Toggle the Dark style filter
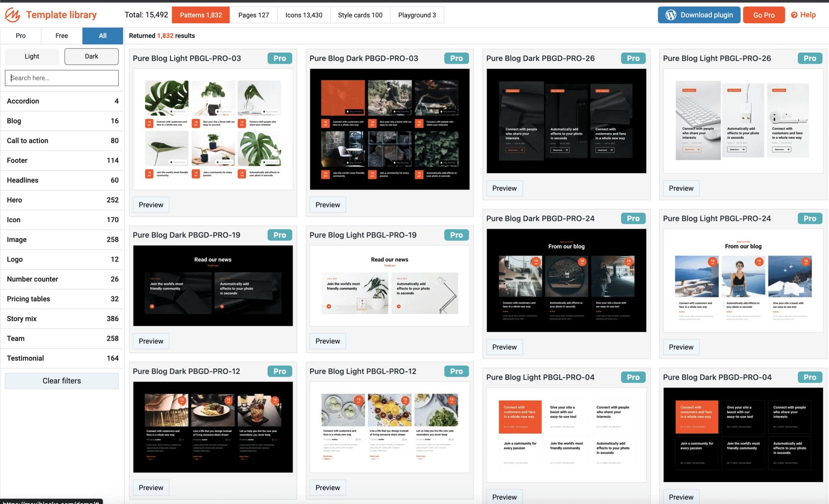This screenshot has width=829, height=504. [x=91, y=56]
